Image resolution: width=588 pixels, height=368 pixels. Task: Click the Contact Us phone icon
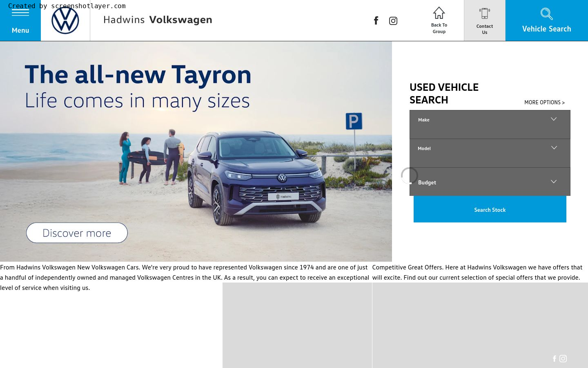(485, 13)
